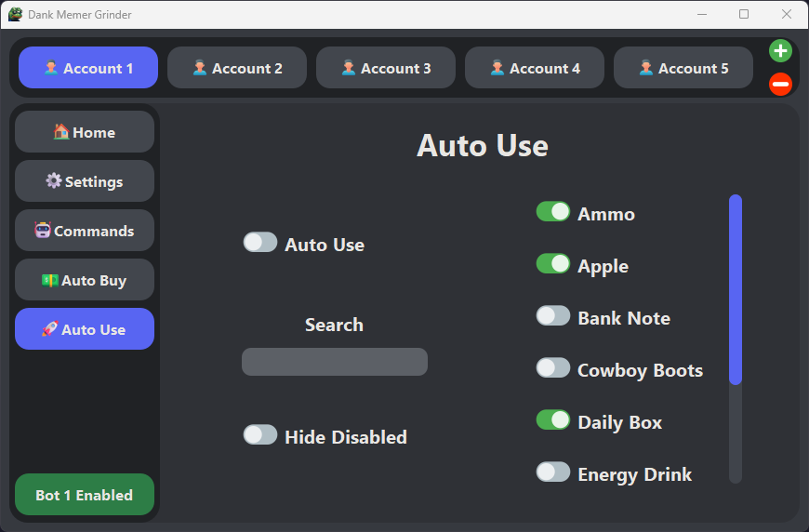Click the Pepe frog app icon in title bar
Screen dimensions: 809x532
tap(16, 14)
